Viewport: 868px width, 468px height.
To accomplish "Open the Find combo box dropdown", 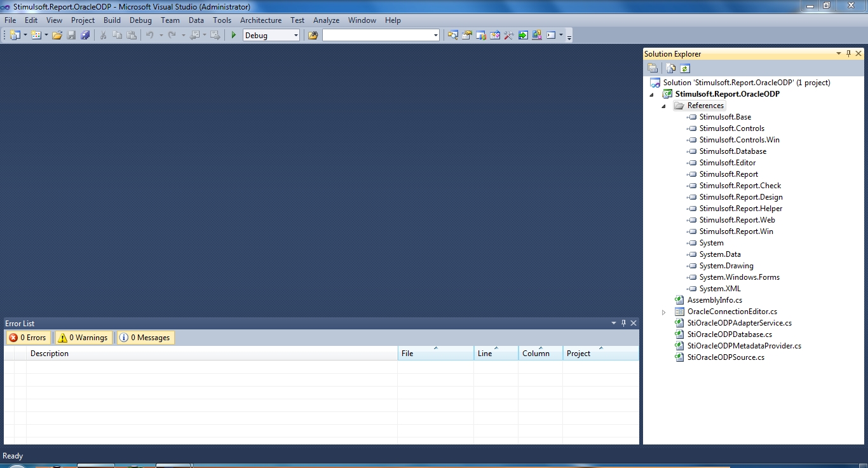I will pyautogui.click(x=435, y=36).
